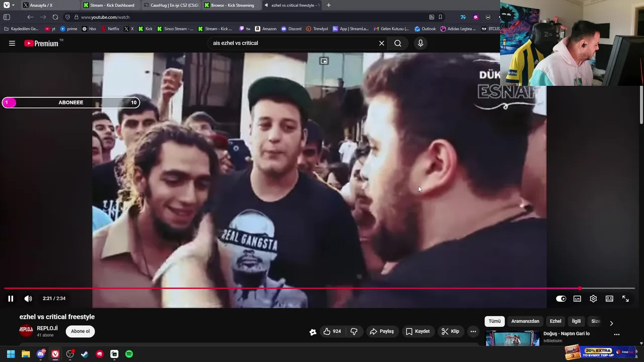Open the Discord bookmark
The width and height of the screenshot is (644, 362).
(291, 29)
